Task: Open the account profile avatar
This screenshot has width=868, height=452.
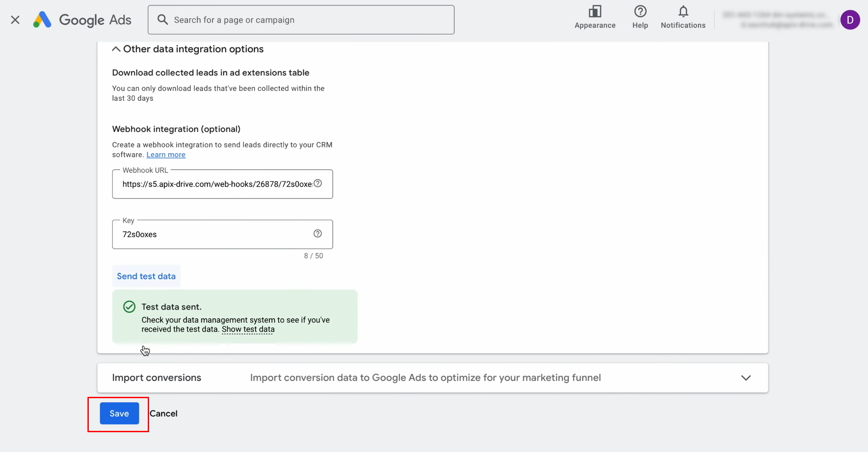Action: [850, 19]
